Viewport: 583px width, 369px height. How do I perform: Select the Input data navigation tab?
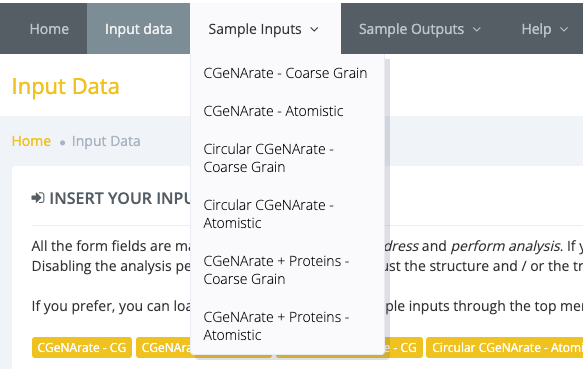click(138, 29)
